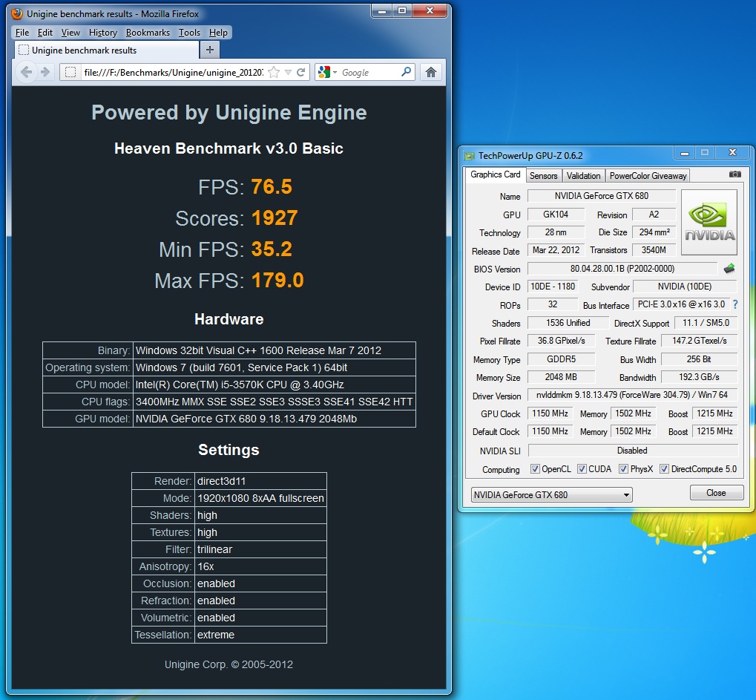Viewport: 756px width, 700px height.
Task: Click the Memory Size 2048 MB field
Action: [x=561, y=377]
